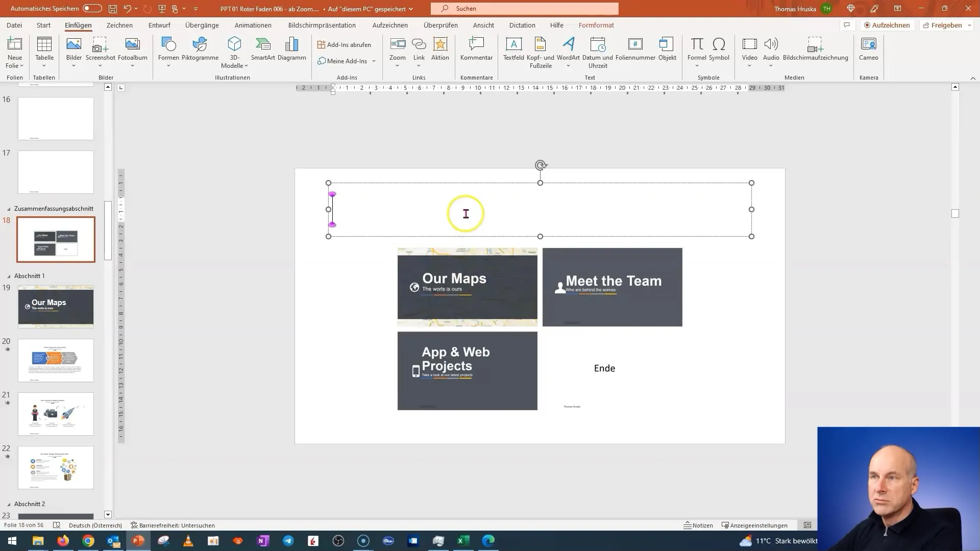Toggle Barrierefreiheit: Untersuchen status indicator
The height and width of the screenshot is (551, 980).
[x=173, y=525]
